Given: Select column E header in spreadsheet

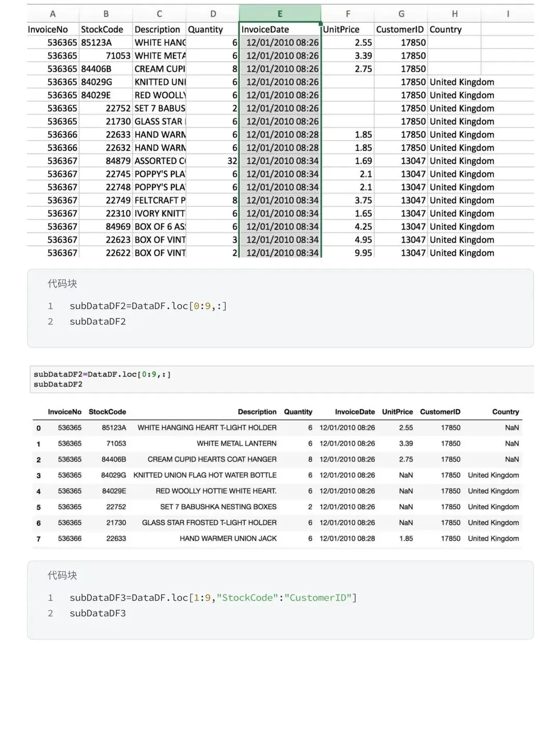Looking at the screenshot, I should pos(280,14).
